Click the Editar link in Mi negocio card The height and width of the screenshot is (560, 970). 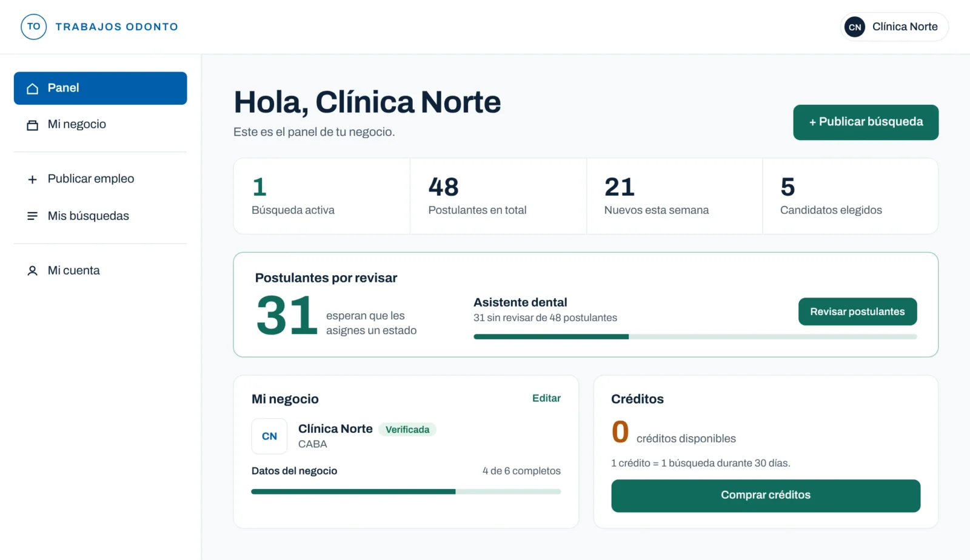click(x=546, y=398)
